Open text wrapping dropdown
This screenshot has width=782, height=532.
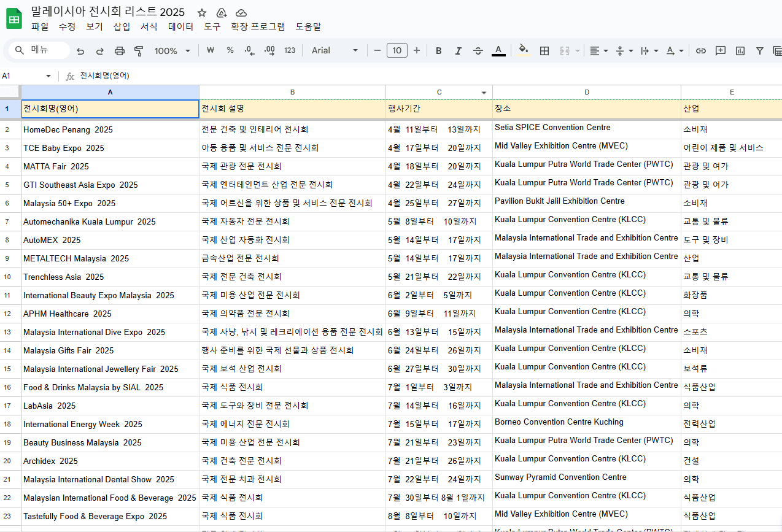[x=649, y=51]
